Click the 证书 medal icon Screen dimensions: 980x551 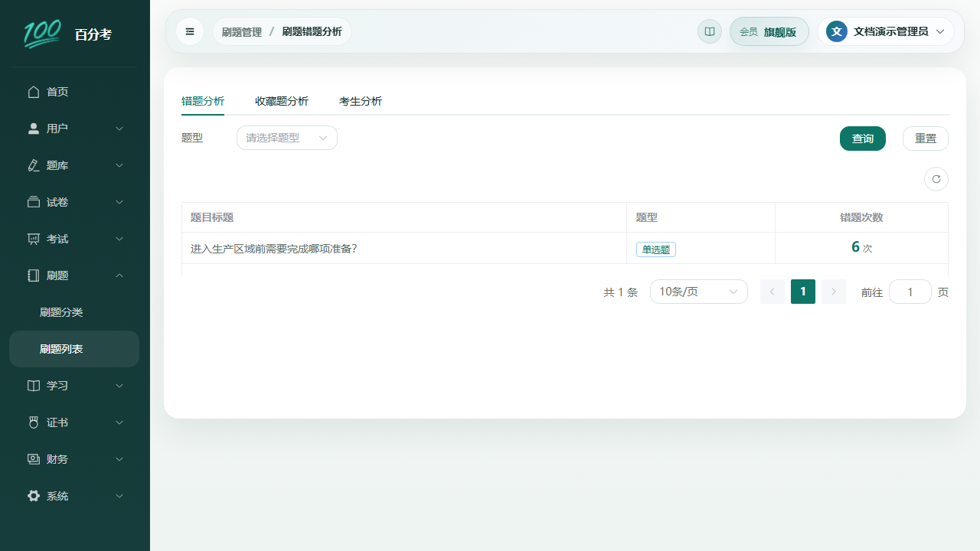click(34, 422)
